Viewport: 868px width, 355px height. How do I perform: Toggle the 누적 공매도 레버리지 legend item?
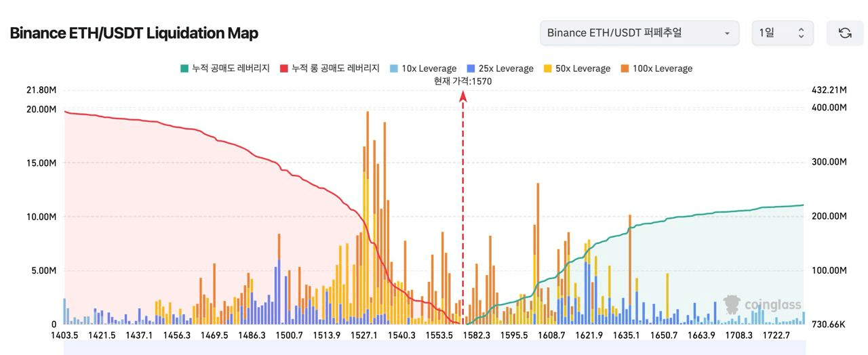tap(224, 68)
